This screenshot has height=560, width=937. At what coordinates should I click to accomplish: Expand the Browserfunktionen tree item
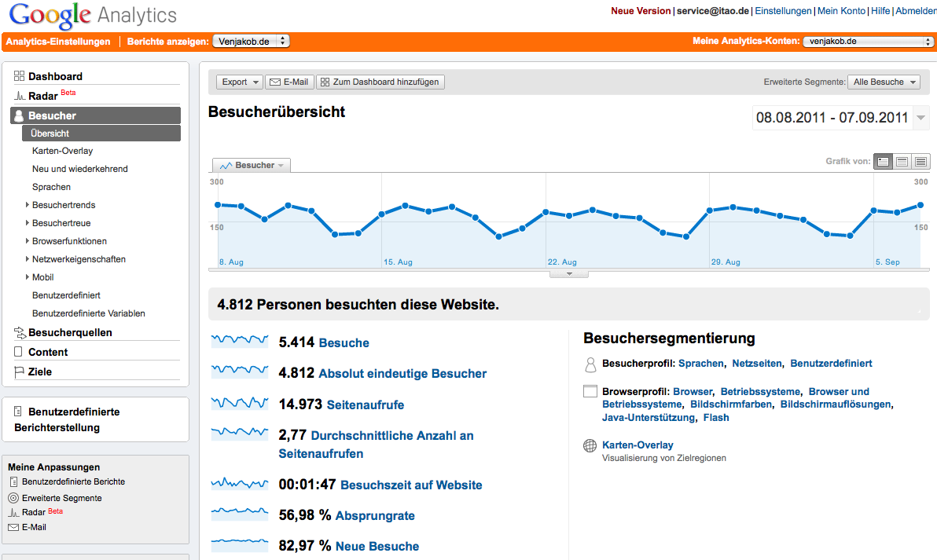(27, 240)
